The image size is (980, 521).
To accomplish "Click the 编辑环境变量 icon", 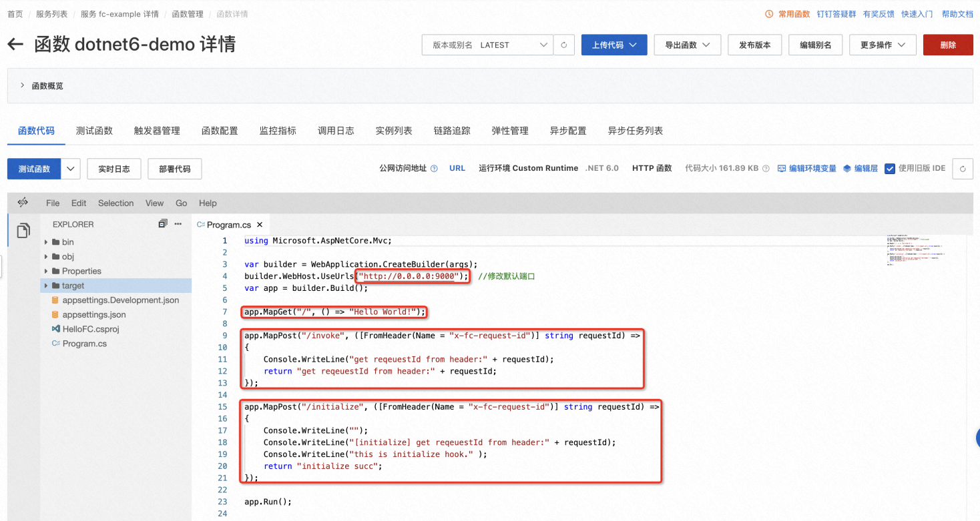I will click(x=782, y=169).
